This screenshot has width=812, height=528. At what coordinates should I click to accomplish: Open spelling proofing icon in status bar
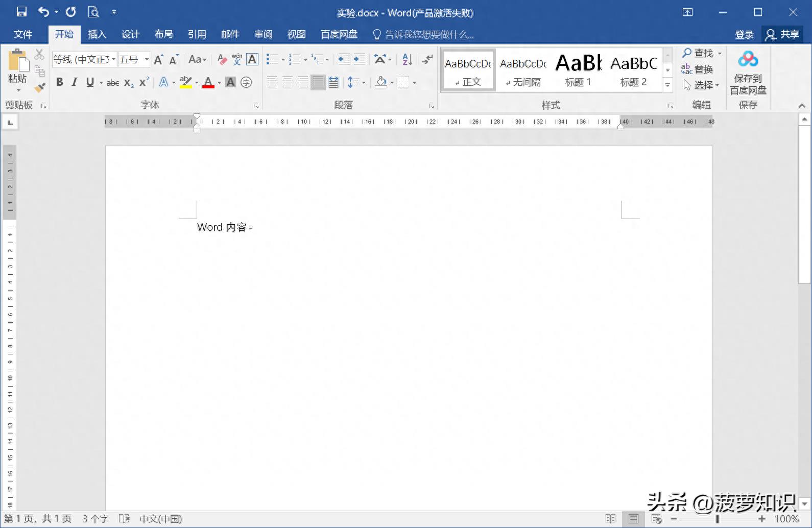[125, 519]
